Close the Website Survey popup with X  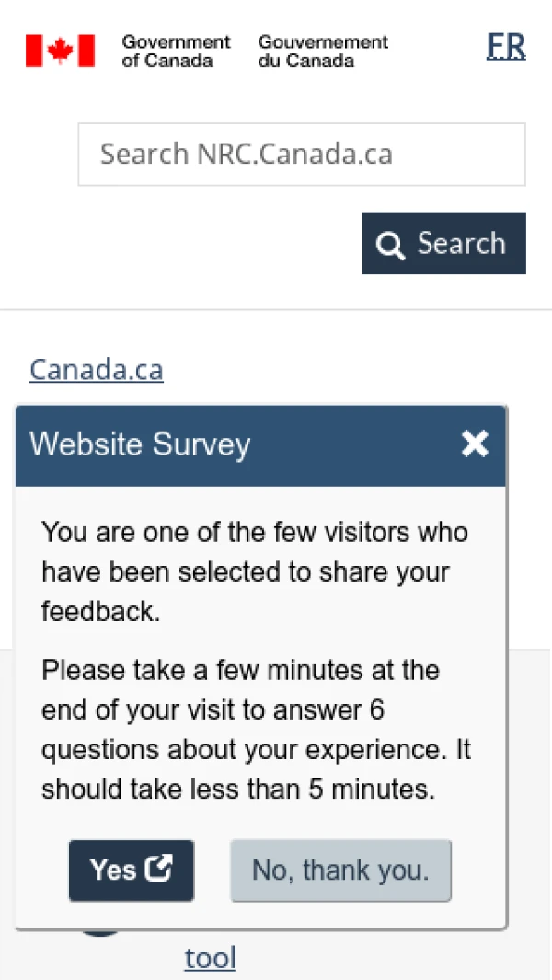(475, 444)
